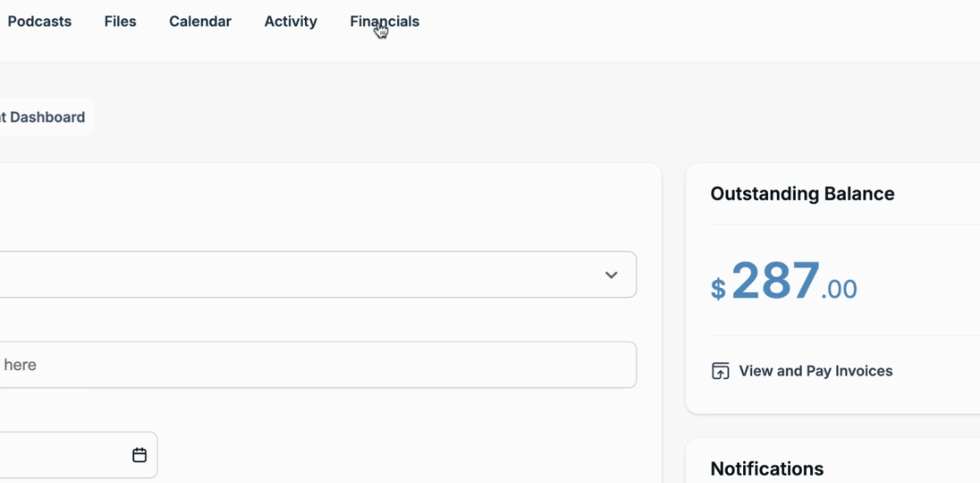Click the invoice icon beside View and Pay
Viewport: 980px width, 483px height.
coord(720,371)
